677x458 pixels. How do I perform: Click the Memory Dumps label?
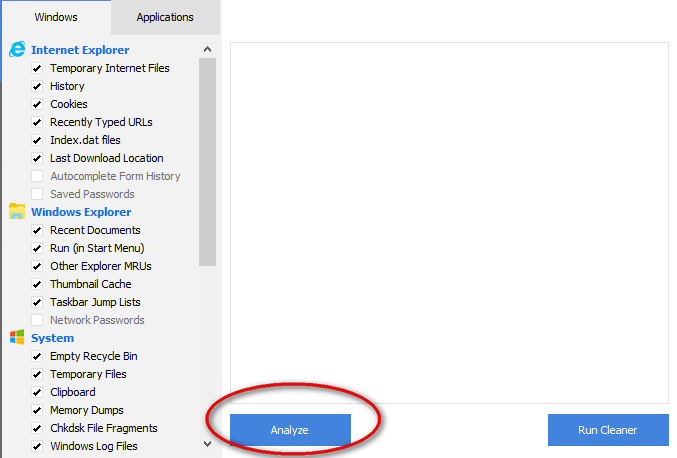pyautogui.click(x=87, y=410)
